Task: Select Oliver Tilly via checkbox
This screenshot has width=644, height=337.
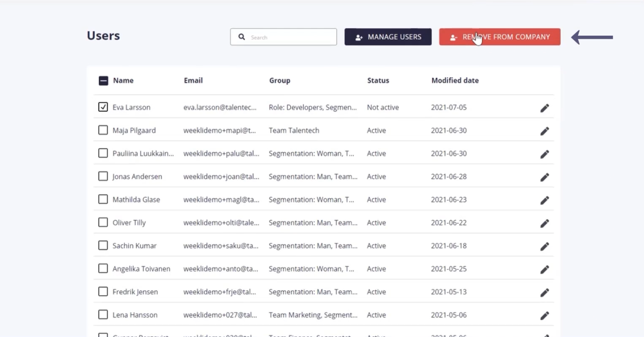Action: pyautogui.click(x=103, y=222)
